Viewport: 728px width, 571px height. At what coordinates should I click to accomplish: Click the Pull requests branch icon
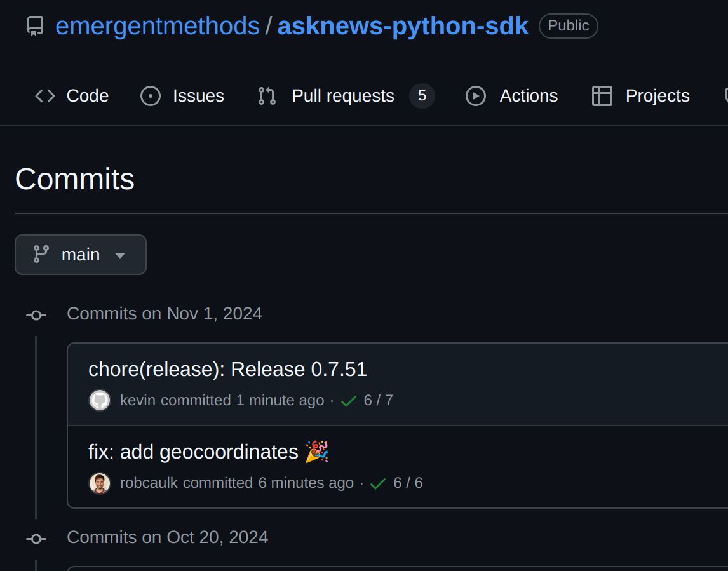pyautogui.click(x=267, y=96)
